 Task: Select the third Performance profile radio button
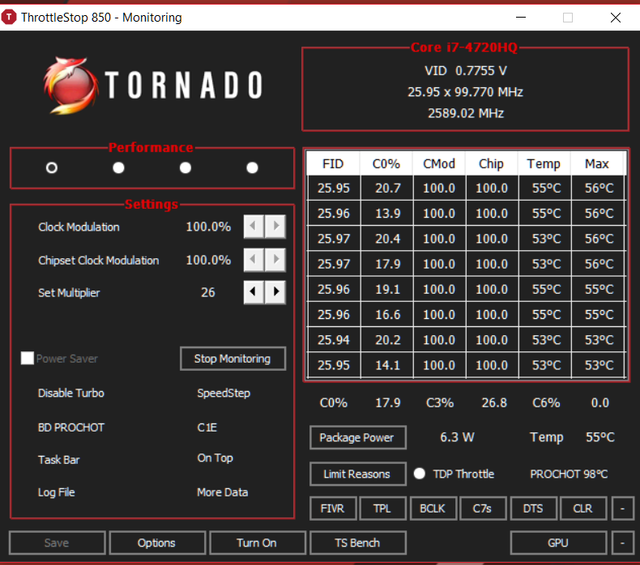(x=185, y=168)
